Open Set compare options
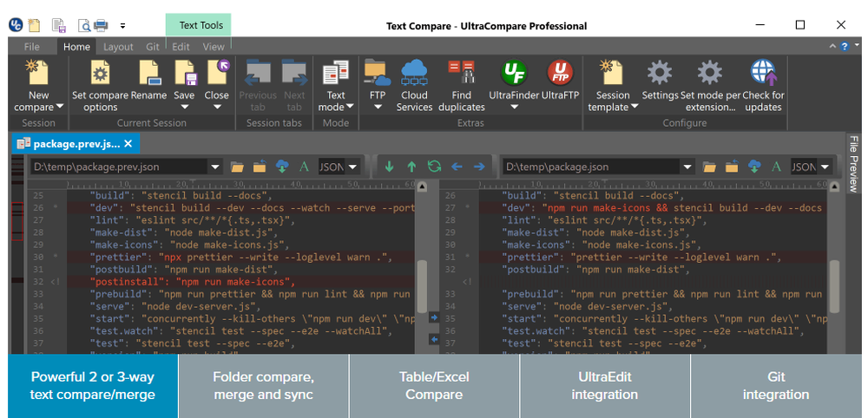This screenshot has width=868, height=418. [100, 86]
